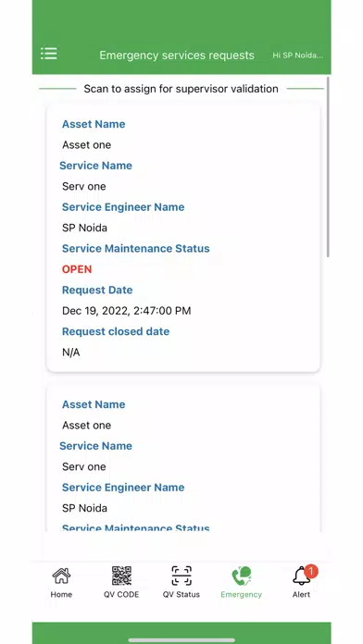This screenshot has height=644, width=363.
Task: Select the first Asset one request card
Action: point(183,238)
